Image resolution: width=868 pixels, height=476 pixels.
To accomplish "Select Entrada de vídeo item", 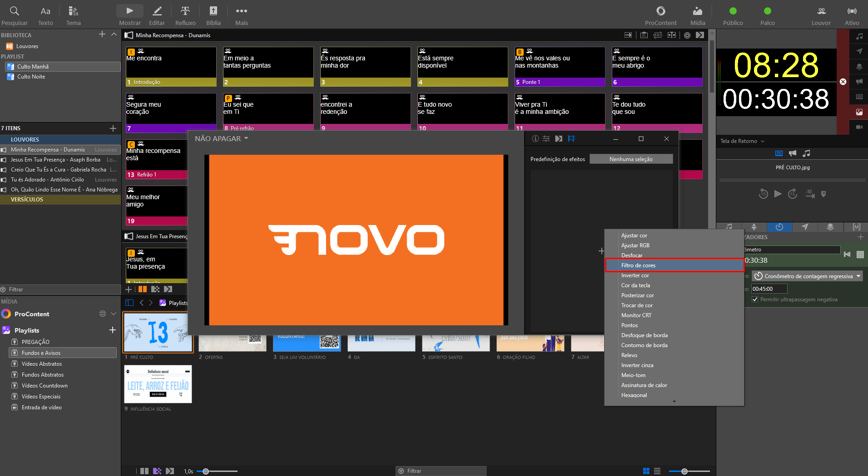I will [63, 407].
